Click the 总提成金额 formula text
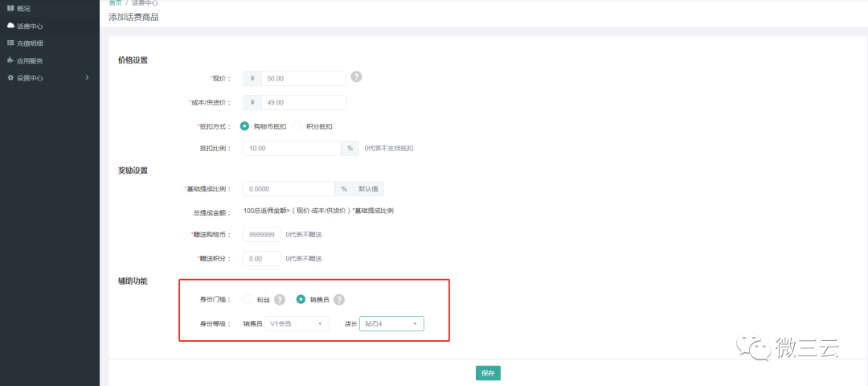Image resolution: width=868 pixels, height=386 pixels. 319,211
